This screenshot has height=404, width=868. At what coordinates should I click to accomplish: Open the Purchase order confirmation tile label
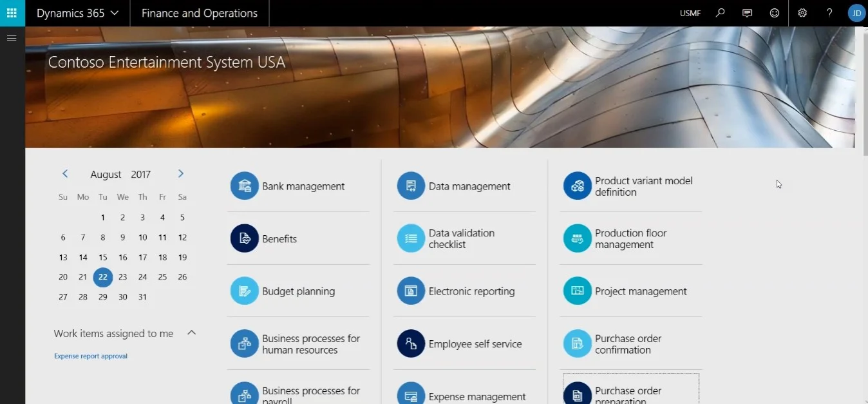628,344
